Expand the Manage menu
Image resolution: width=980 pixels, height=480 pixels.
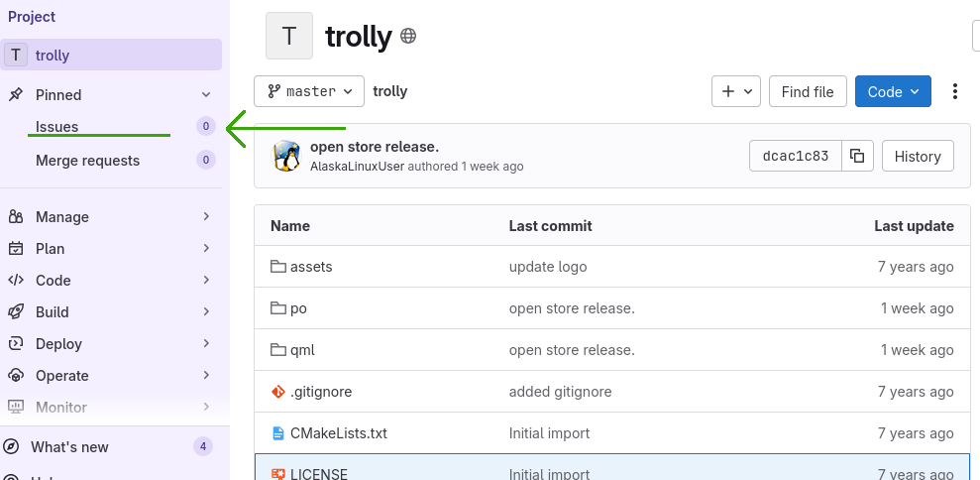[x=111, y=217]
